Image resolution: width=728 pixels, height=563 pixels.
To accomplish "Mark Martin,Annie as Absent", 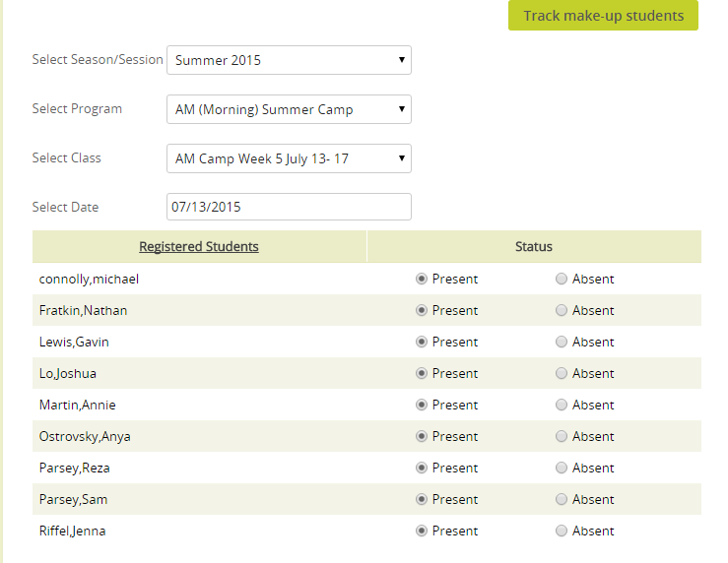I will click(562, 405).
